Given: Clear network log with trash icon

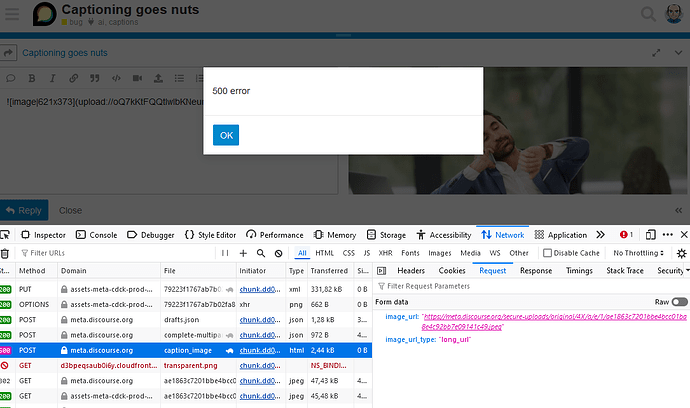Looking at the screenshot, I should 5,254.
